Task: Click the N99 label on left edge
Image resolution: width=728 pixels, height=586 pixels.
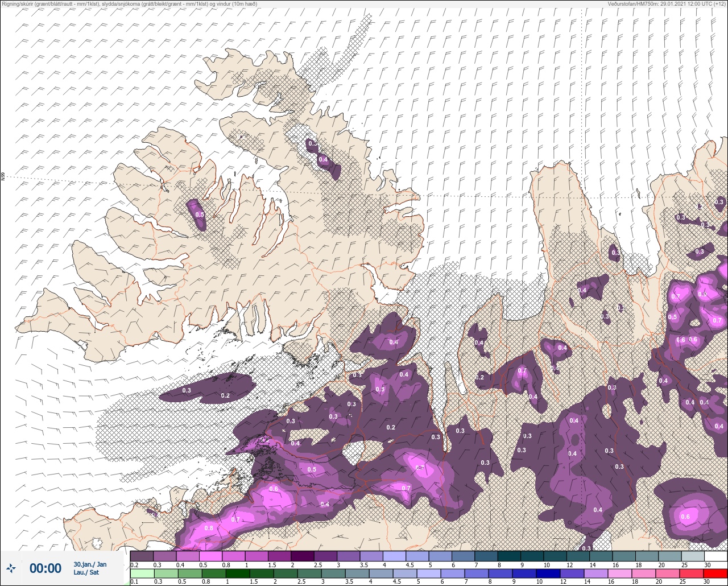Action: 3,177
